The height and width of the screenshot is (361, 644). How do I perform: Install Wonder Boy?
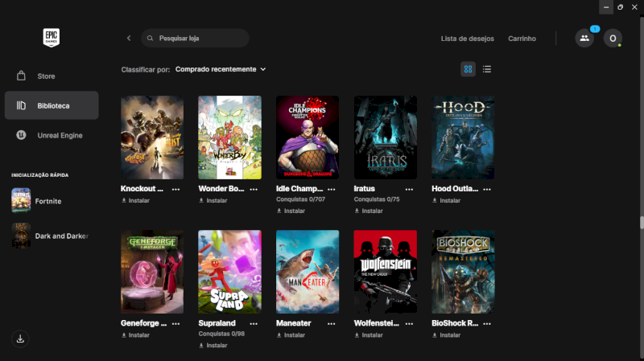click(213, 201)
